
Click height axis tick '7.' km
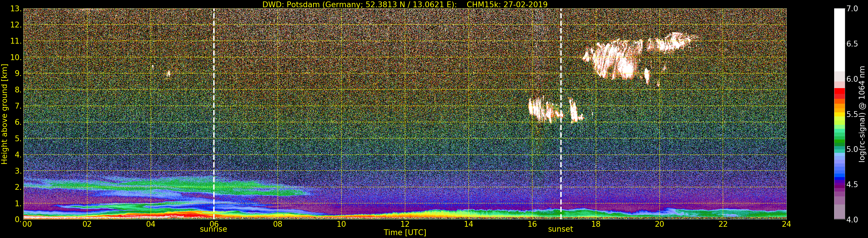(x=18, y=106)
